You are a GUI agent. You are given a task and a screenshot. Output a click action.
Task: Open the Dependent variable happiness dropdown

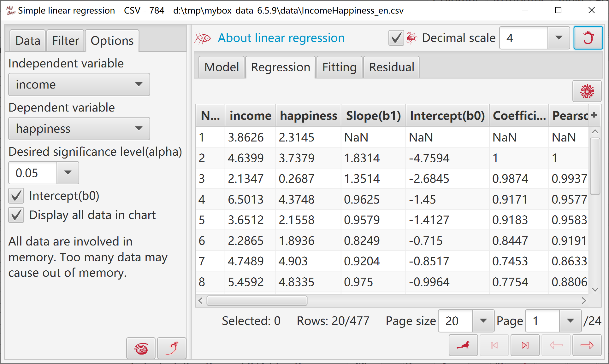tap(79, 129)
